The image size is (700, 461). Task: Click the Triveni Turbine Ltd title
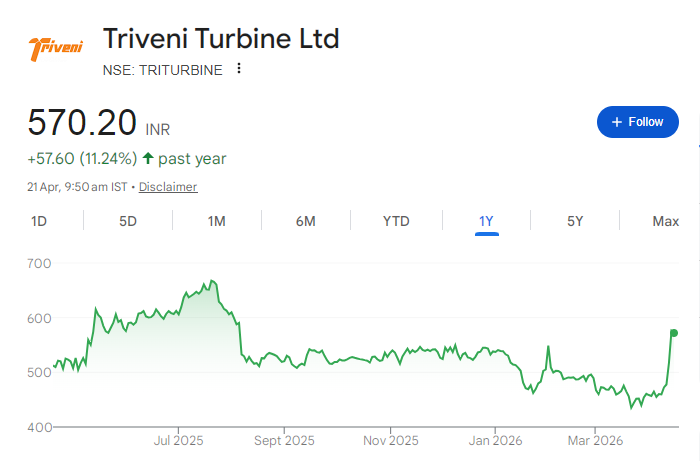[x=221, y=38]
